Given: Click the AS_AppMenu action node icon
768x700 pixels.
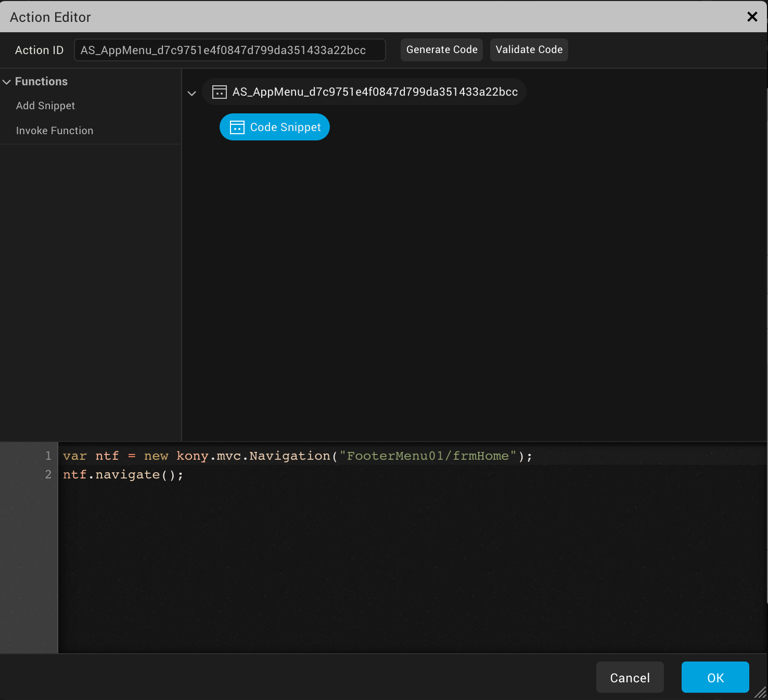Looking at the screenshot, I should 220,92.
